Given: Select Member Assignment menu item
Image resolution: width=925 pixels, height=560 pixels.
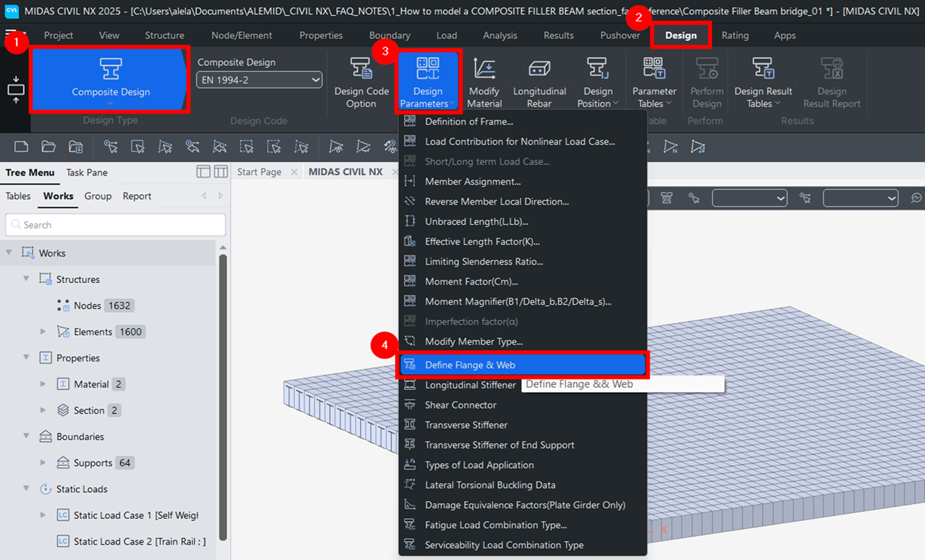Looking at the screenshot, I should [523, 181].
